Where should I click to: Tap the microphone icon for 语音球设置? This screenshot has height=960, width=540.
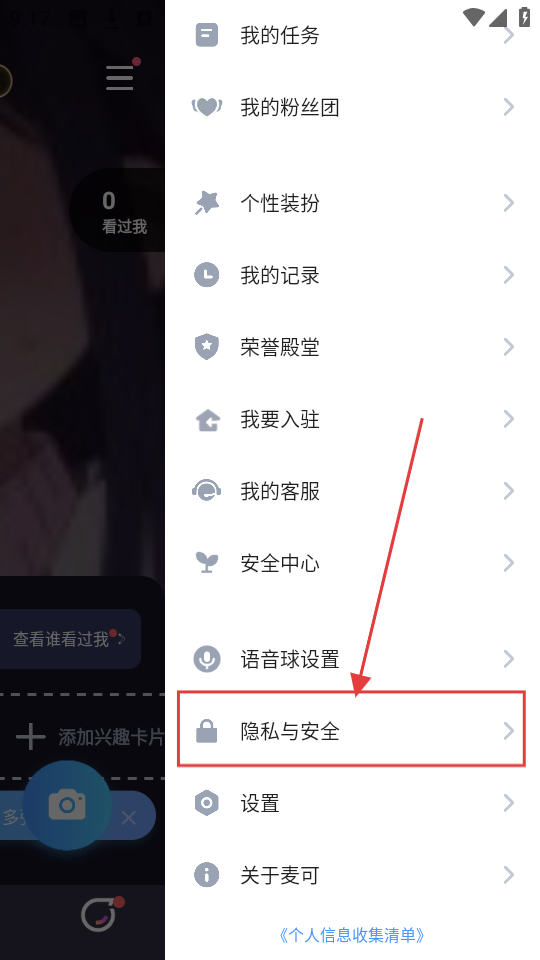pyautogui.click(x=206, y=659)
